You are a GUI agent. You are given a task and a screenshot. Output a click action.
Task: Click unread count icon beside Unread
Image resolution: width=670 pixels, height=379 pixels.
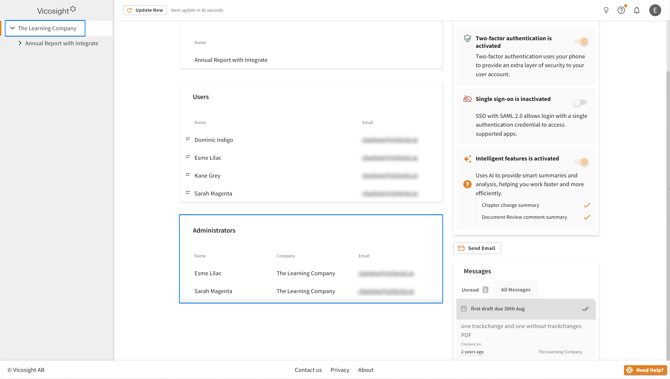click(x=485, y=290)
